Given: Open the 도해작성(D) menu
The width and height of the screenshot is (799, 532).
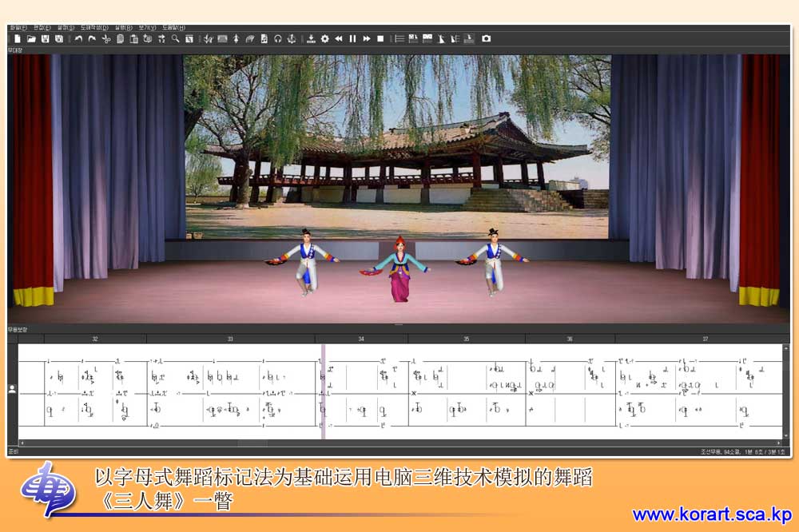Looking at the screenshot, I should (94, 27).
